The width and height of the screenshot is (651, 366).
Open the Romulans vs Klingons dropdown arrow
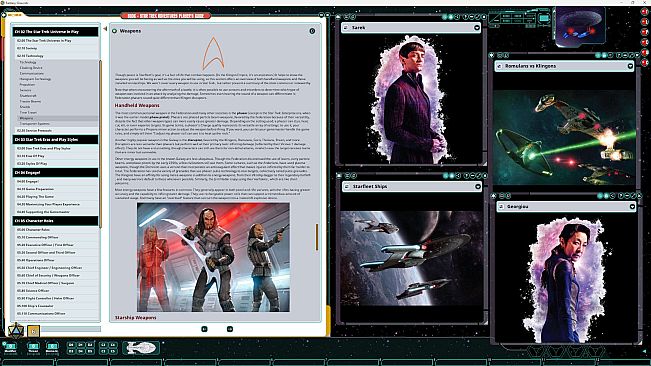coord(630,66)
